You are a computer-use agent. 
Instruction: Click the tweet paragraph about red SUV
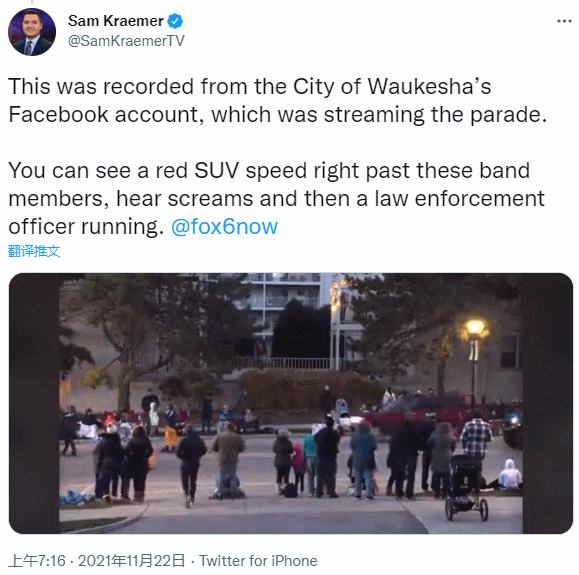click(x=276, y=198)
